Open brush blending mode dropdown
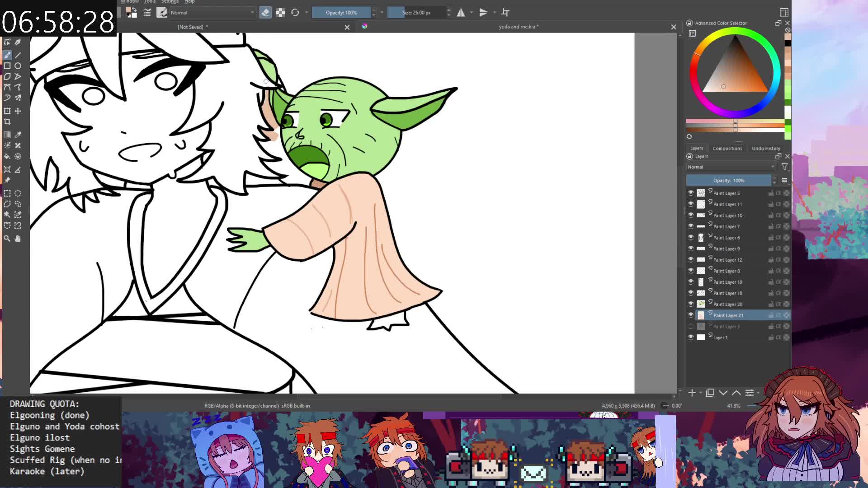 coord(212,13)
